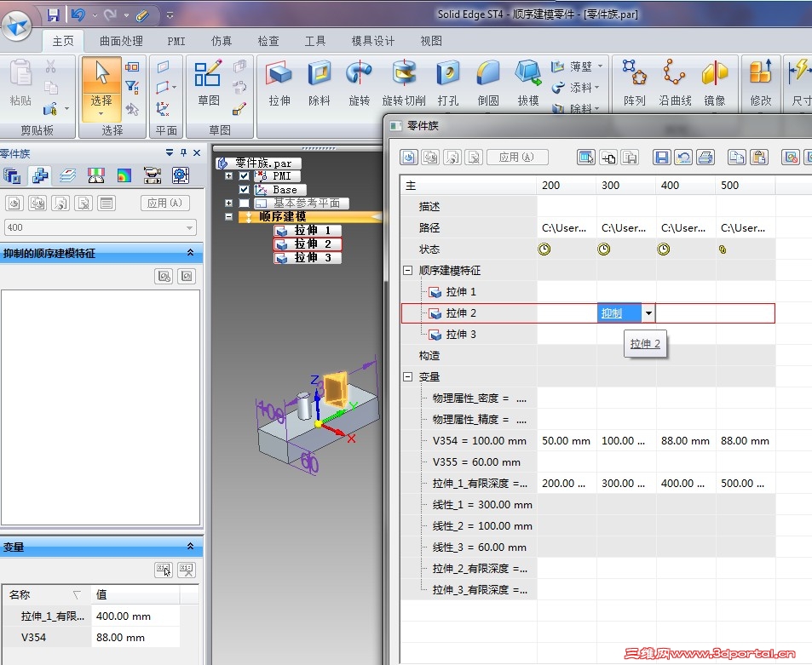Select the 旋转切削 revolved cut tool

click(404, 83)
